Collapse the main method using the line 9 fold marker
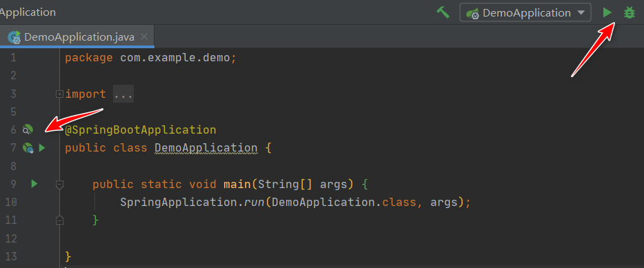Image resolution: width=644 pixels, height=268 pixels. [59, 184]
